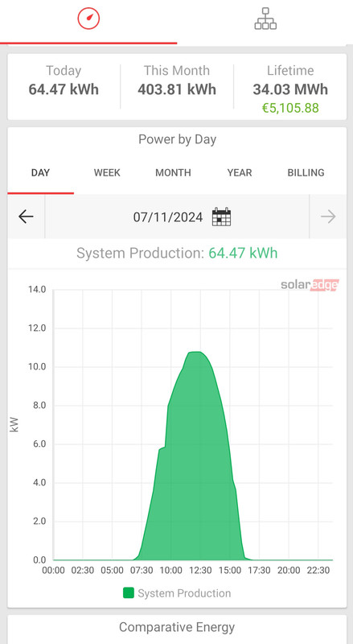353x644 pixels.
Task: Open the dashboard gauge tab
Action: pyautogui.click(x=88, y=19)
